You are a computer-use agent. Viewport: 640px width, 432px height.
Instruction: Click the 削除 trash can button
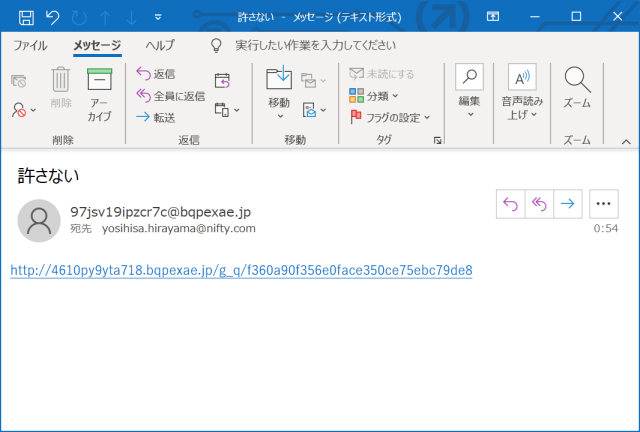[61, 87]
